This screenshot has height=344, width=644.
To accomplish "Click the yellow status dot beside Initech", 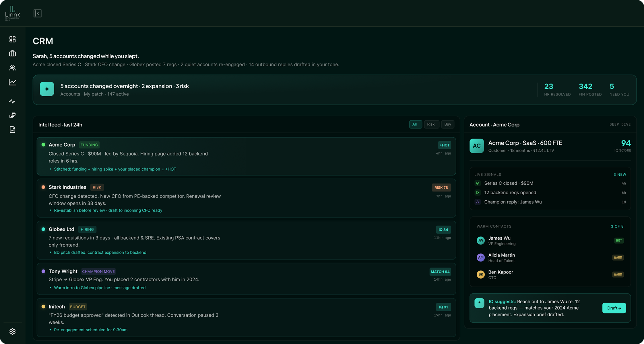I will (x=43, y=306).
